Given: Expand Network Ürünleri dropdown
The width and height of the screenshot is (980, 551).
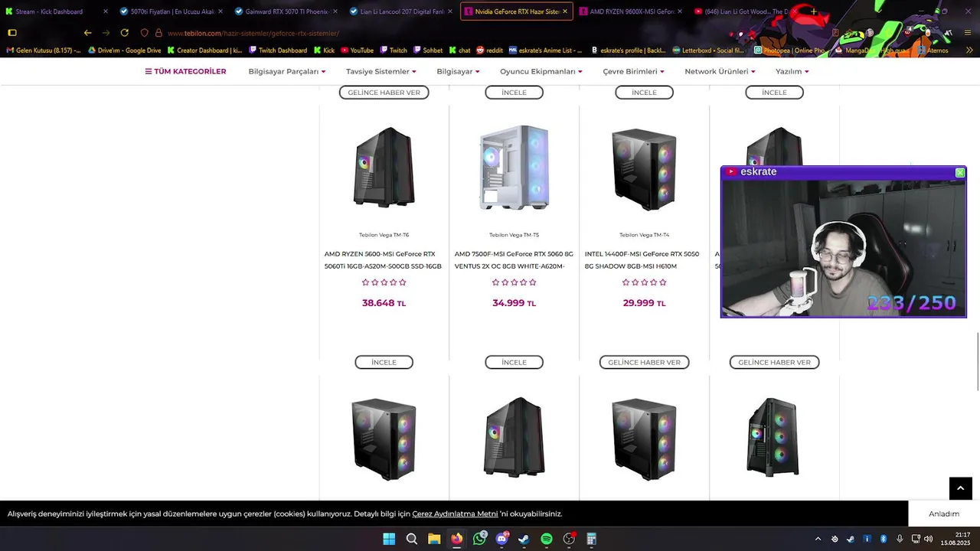Looking at the screenshot, I should [x=720, y=71].
